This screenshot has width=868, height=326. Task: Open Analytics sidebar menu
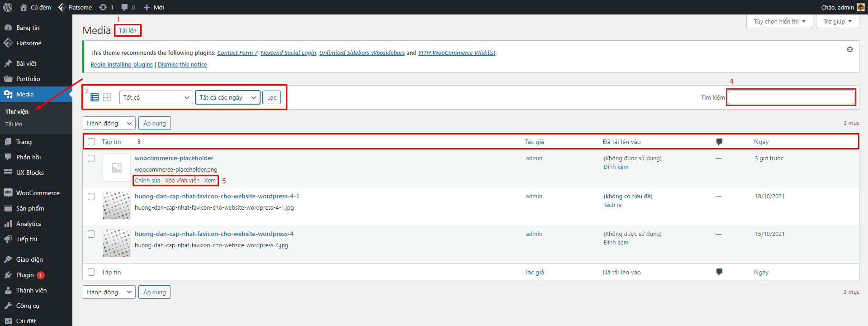[36, 224]
